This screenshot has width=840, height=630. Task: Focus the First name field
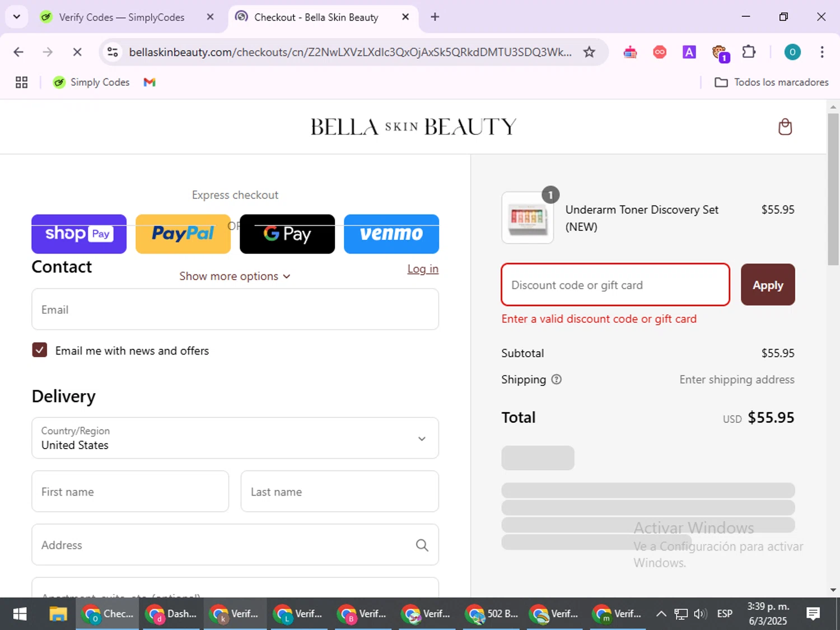click(130, 491)
